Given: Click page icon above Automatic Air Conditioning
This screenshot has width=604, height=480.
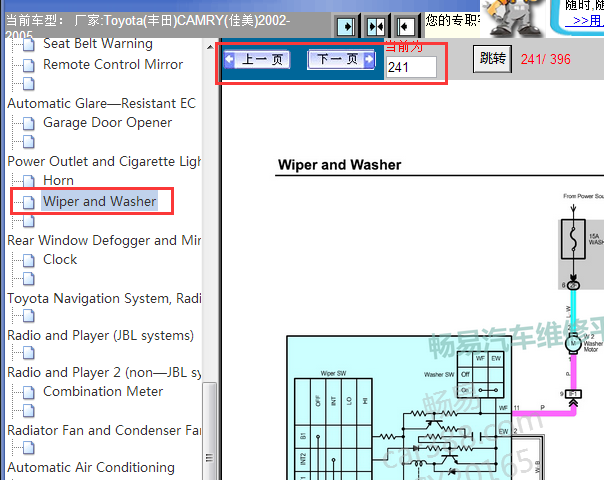Looking at the screenshot, I should tap(29, 448).
